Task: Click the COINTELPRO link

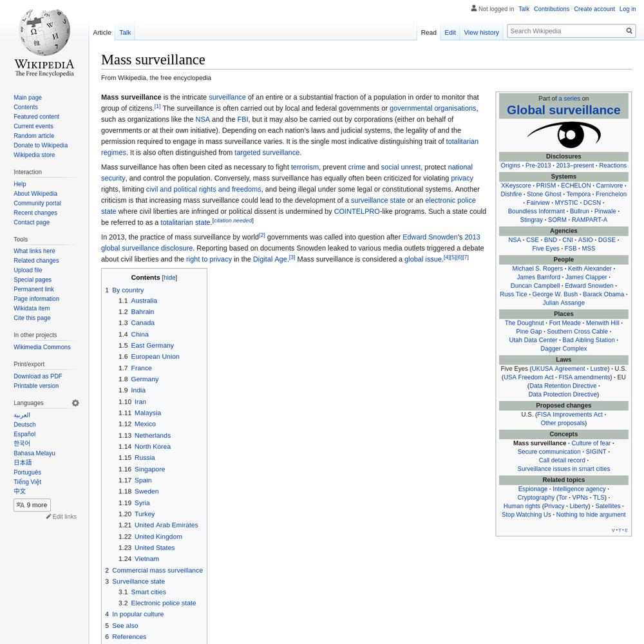Action: tap(357, 211)
